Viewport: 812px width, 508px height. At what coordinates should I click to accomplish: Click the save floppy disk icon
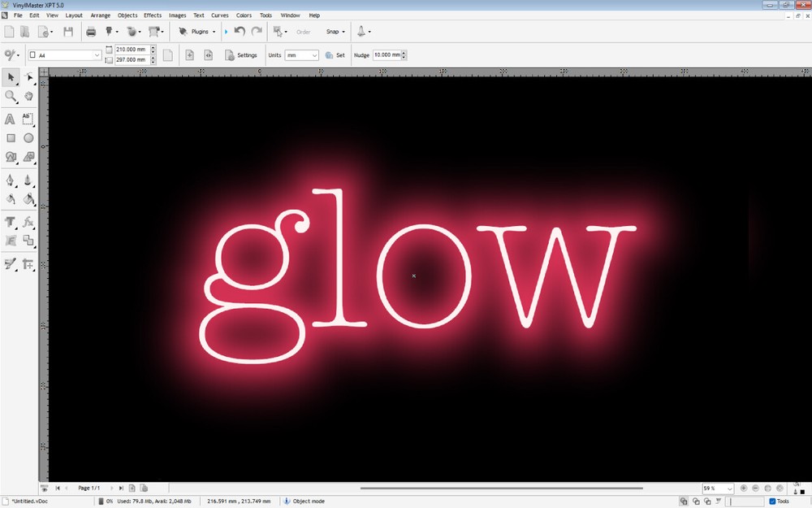(68, 32)
